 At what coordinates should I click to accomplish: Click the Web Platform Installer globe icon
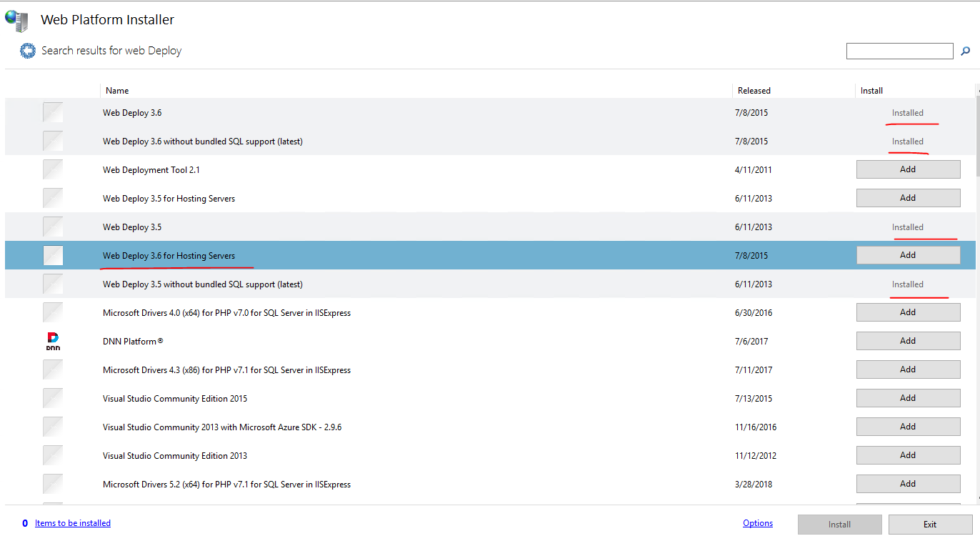(17, 21)
